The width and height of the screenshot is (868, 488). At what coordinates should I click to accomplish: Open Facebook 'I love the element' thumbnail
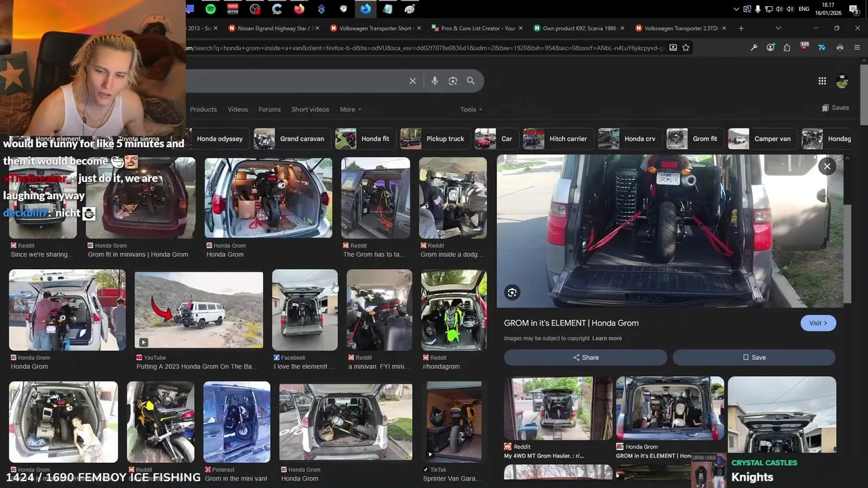coord(304,310)
